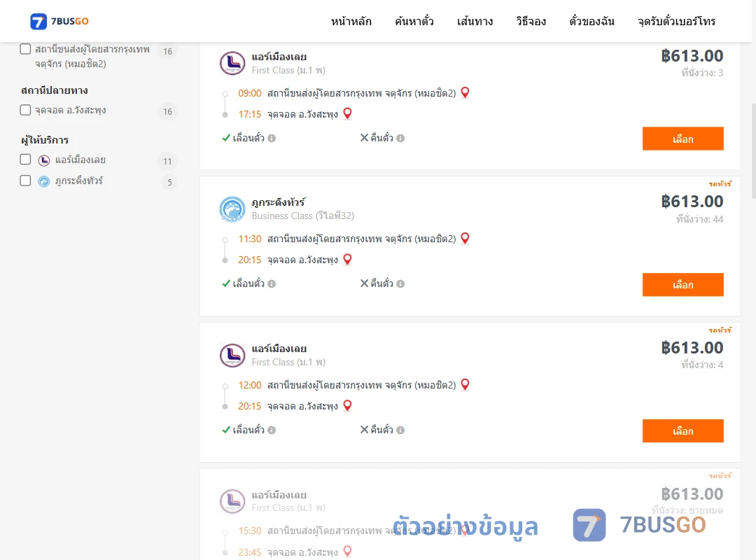Open map pin for 20:15 arrival, ภูกระดึงทัวร์ trip
756x560 pixels.
(x=347, y=259)
